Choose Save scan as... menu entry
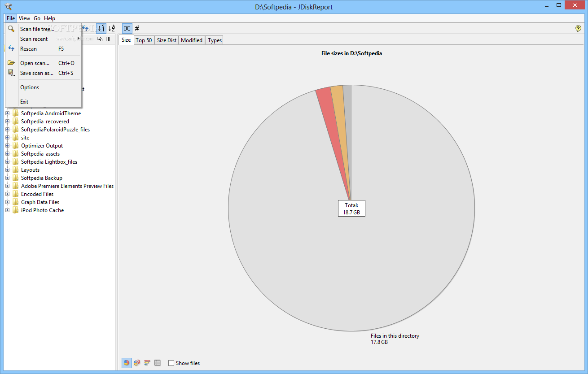Viewport: 588px width, 374px height. pyautogui.click(x=44, y=73)
